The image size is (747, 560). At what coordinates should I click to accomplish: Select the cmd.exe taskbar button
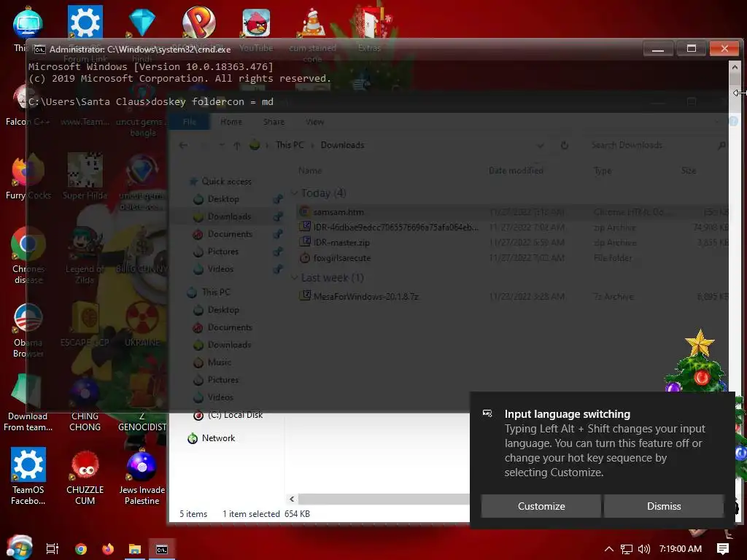[x=162, y=549]
